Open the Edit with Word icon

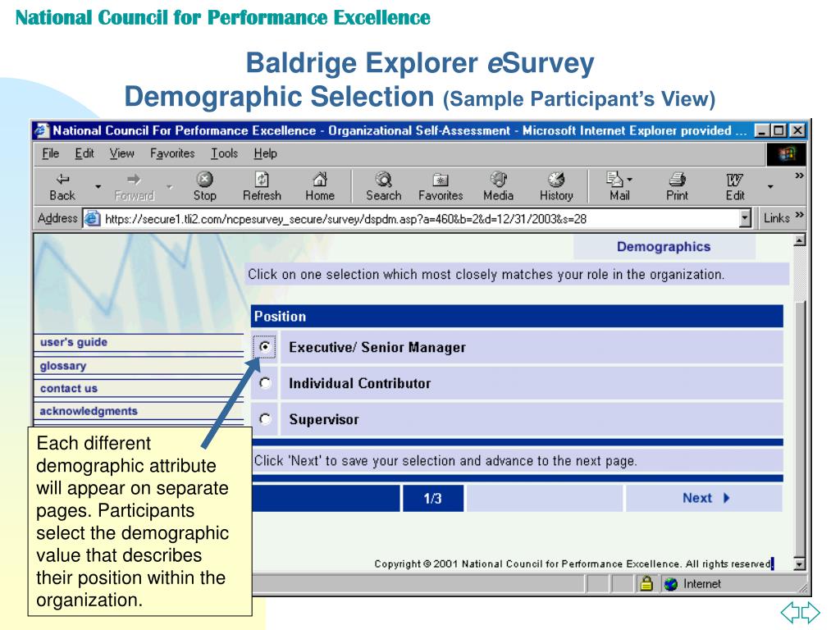click(734, 179)
